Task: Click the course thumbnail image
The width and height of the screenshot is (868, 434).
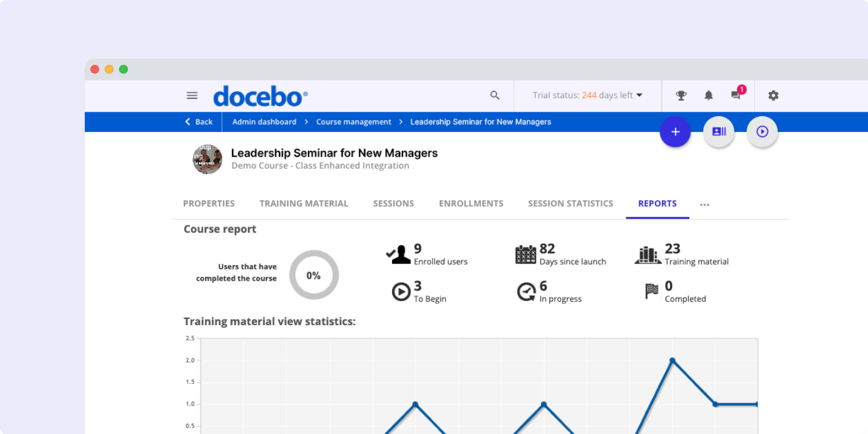Action: pos(207,159)
